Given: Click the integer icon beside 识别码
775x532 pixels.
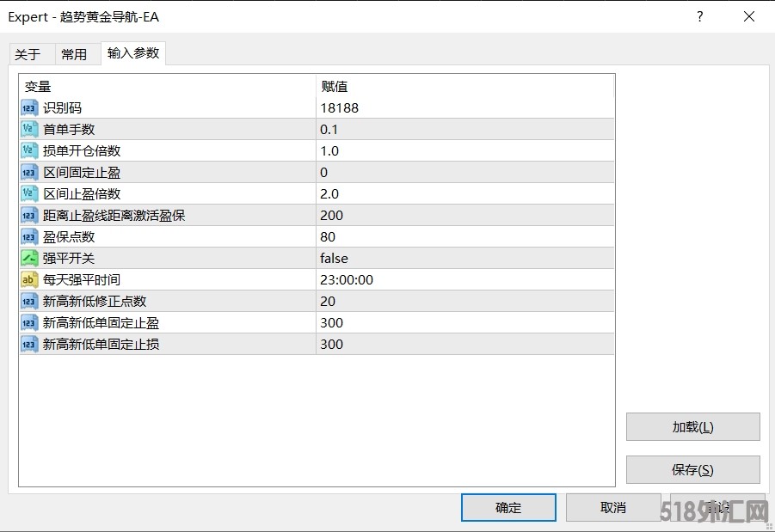Looking at the screenshot, I should 29,108.
